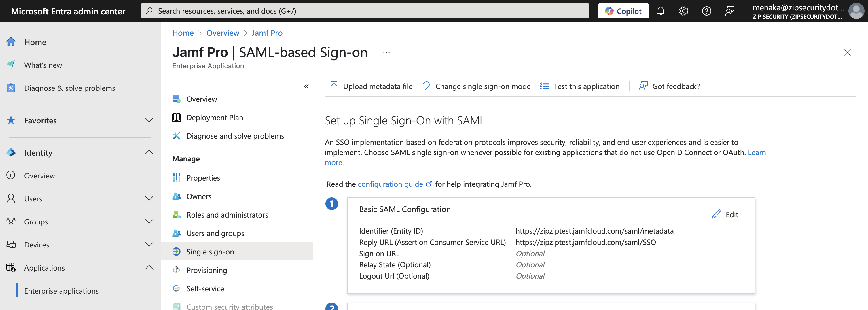This screenshot has height=310, width=868.
Task: Expand the Favorites section chevron
Action: point(149,120)
